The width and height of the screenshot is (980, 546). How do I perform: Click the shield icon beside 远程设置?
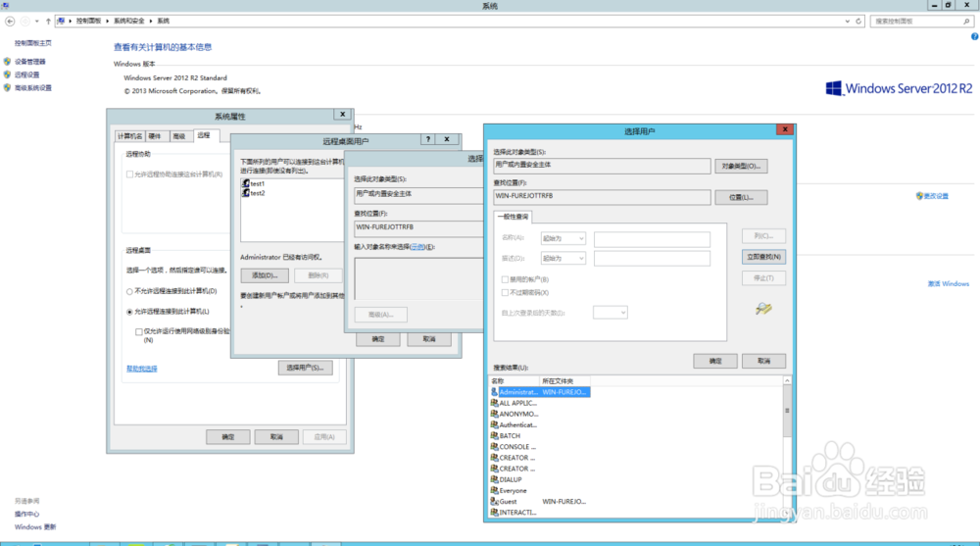(x=8, y=74)
